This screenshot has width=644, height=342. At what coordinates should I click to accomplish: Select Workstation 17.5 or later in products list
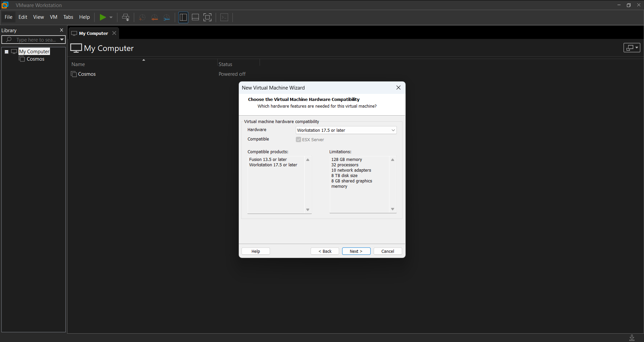[273, 165]
